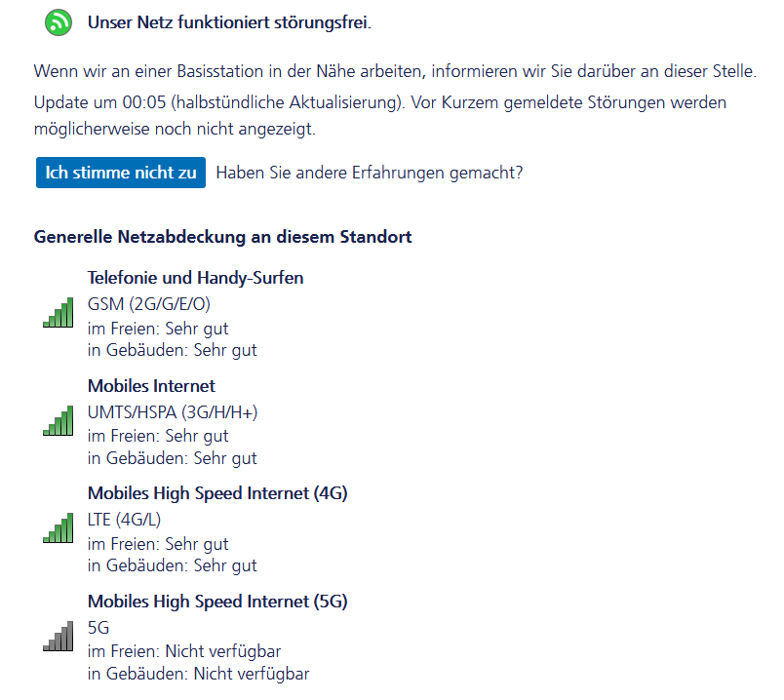Click the Basisstation information sentence

pyautogui.click(x=395, y=71)
